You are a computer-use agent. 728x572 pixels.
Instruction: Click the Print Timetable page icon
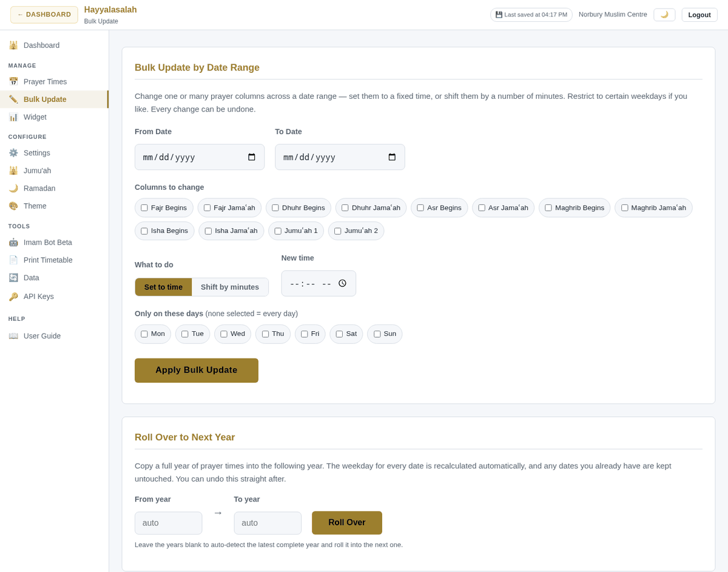13,260
